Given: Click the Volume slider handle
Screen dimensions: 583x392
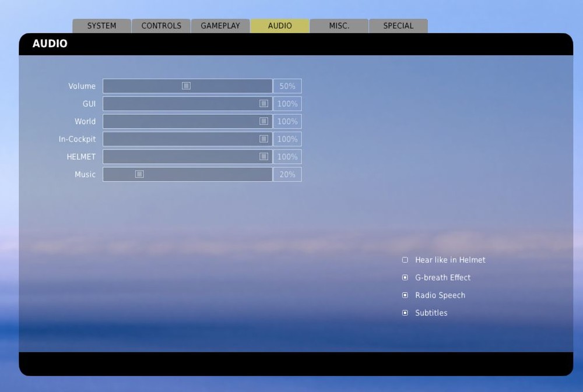Looking at the screenshot, I should [x=187, y=86].
